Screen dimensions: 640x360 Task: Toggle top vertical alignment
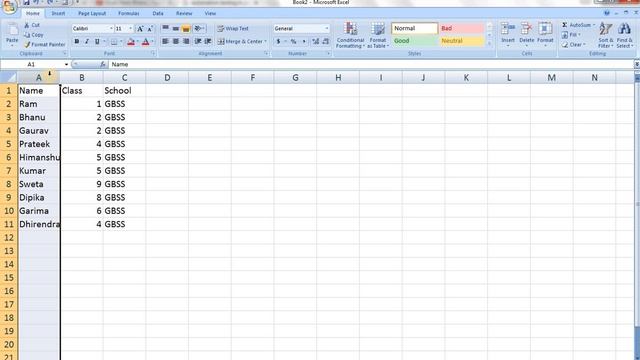click(x=166, y=29)
